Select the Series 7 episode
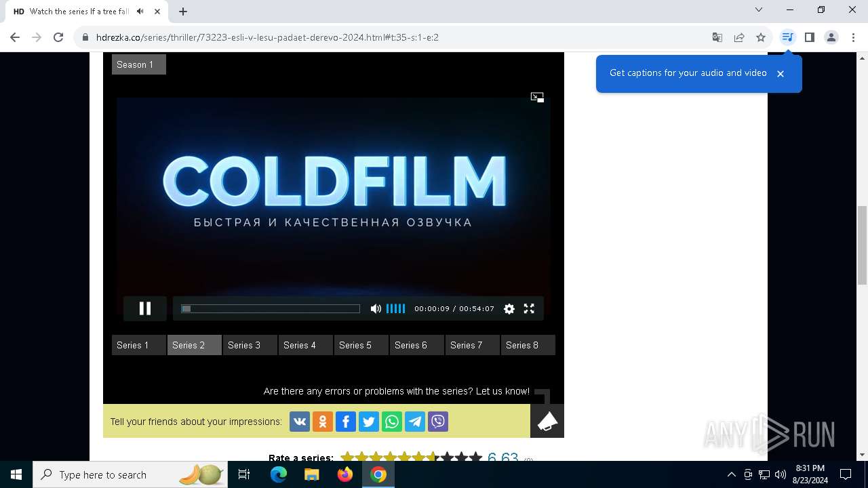Viewport: 868px width, 488px height. click(x=473, y=345)
